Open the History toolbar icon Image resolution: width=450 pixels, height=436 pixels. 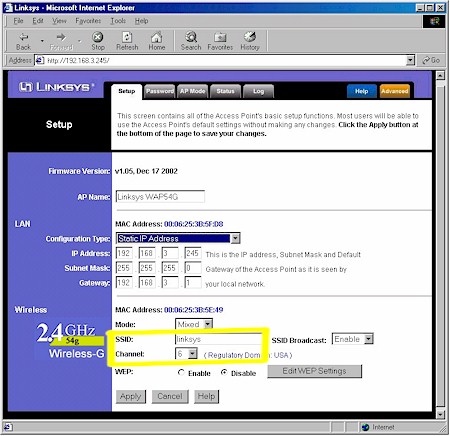point(250,37)
